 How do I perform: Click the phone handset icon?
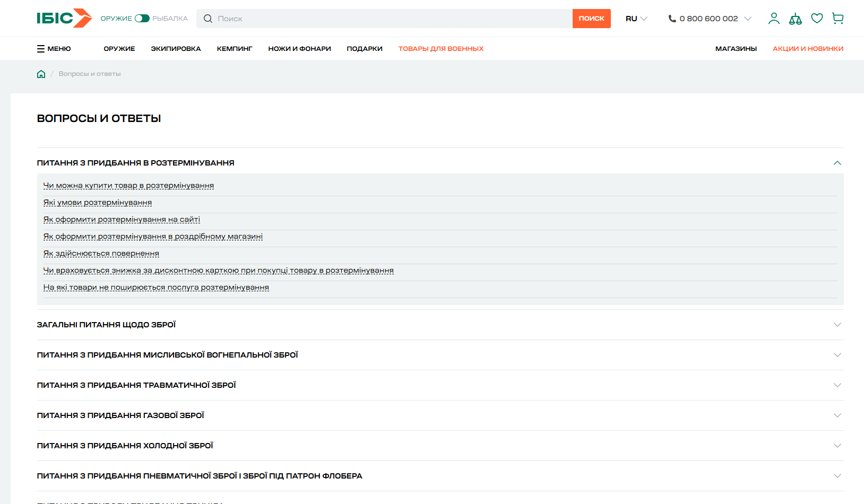[672, 19]
